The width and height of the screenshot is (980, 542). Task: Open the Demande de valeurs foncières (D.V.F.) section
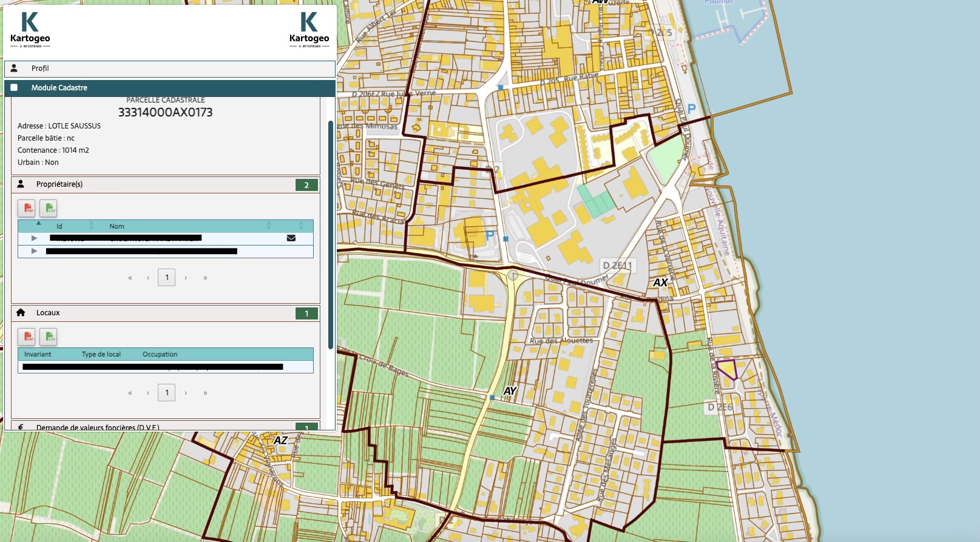click(165, 426)
